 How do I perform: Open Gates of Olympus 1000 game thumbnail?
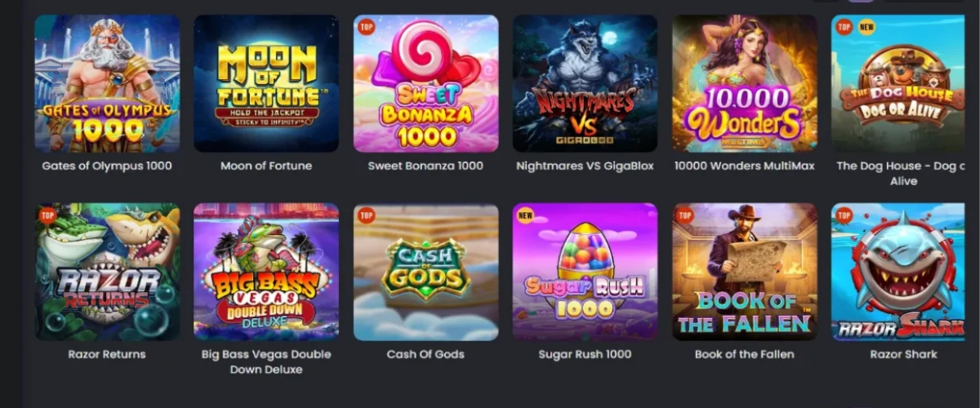(x=107, y=83)
